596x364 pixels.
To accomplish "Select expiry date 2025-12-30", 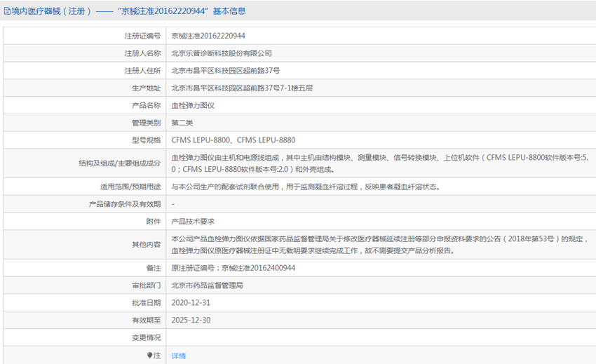I will click(x=191, y=321).
